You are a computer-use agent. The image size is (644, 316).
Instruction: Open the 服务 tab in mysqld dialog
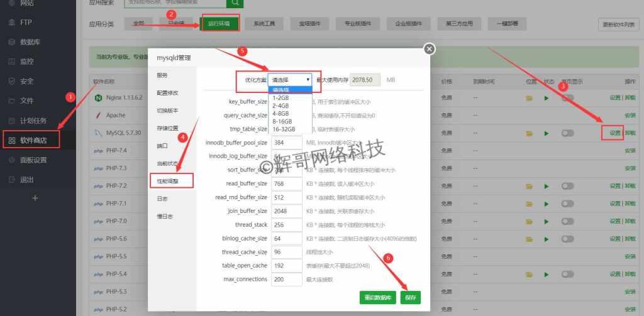[x=172, y=75]
